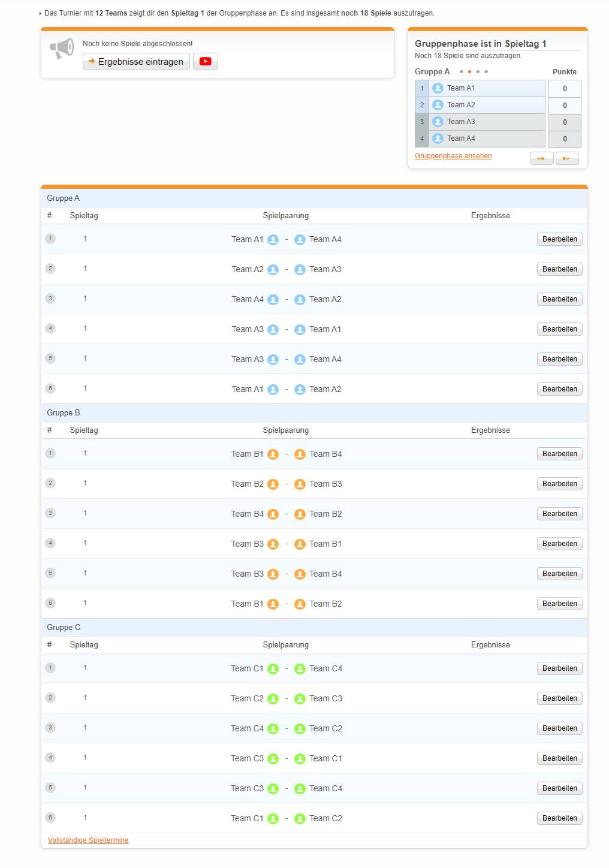Select the fourth group pagination dot

(x=486, y=72)
